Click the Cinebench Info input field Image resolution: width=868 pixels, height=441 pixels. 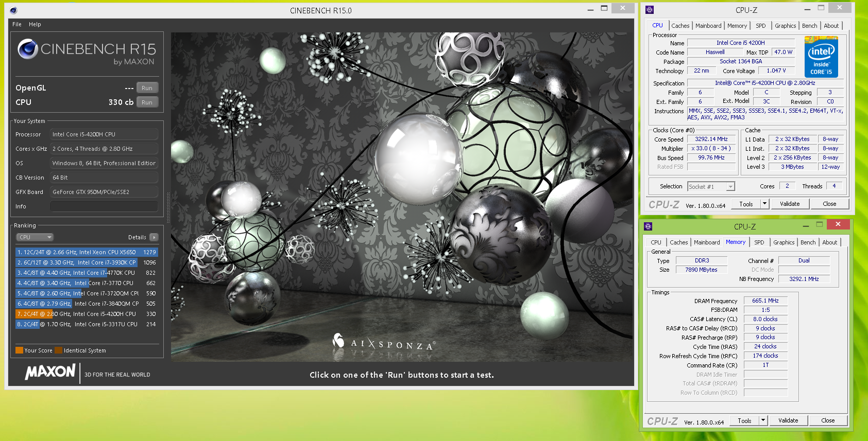[x=104, y=206]
